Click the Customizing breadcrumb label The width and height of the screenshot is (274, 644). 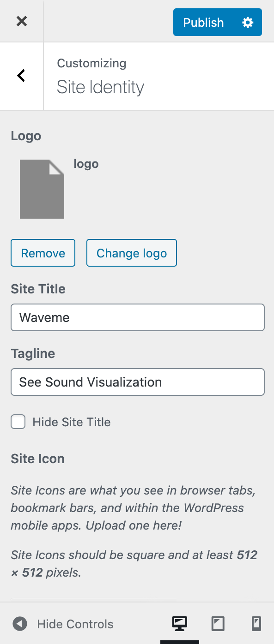(x=91, y=63)
